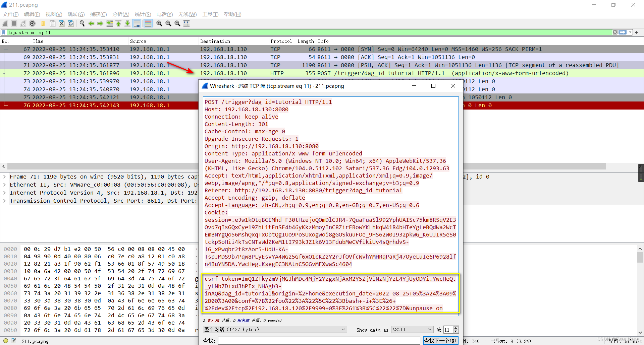
Task: Click the stop capture square icon
Action: coord(14,23)
